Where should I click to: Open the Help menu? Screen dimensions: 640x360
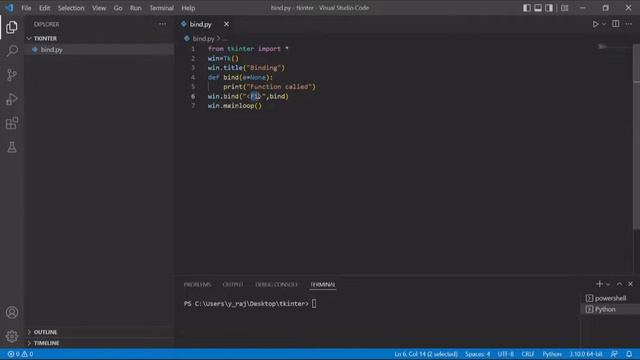point(188,8)
